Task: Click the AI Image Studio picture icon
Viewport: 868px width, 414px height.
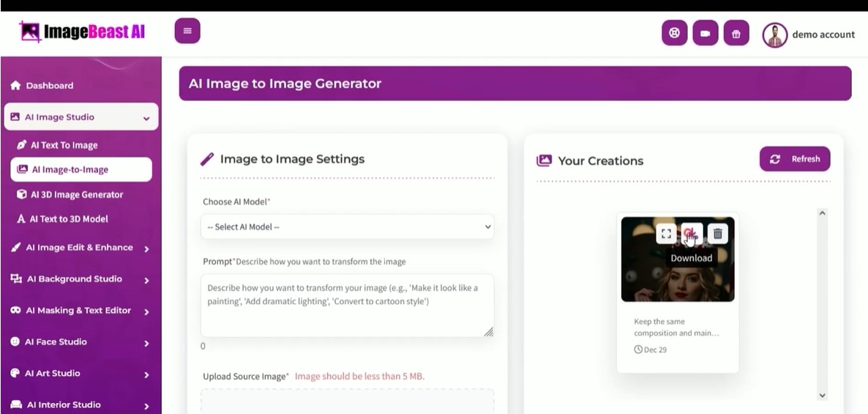Action: (15, 117)
